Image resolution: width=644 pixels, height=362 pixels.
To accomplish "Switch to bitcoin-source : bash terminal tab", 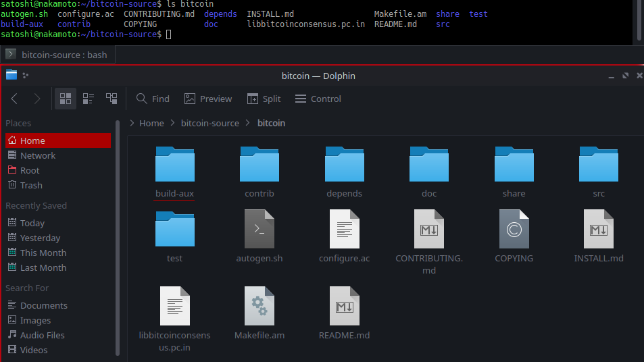I will click(x=58, y=55).
